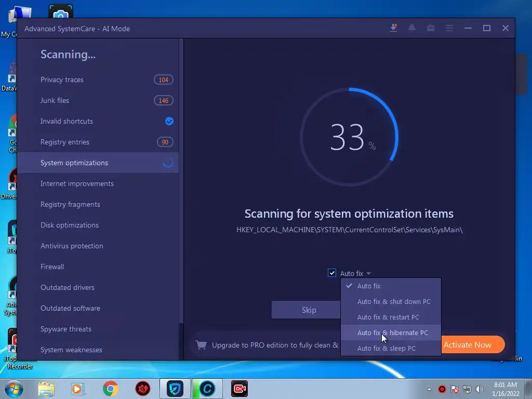Image resolution: width=532 pixels, height=399 pixels.
Task: Select Registry entries scan item
Action: tap(98, 142)
